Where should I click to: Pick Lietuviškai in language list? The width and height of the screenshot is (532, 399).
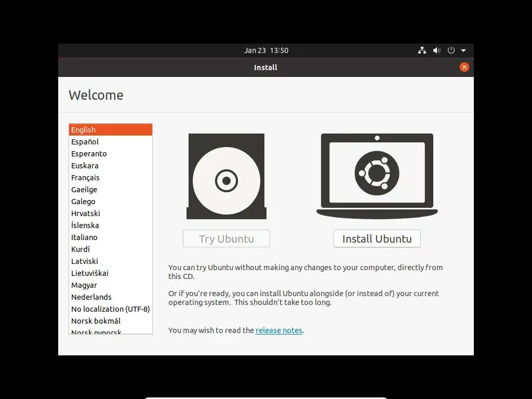111,273
